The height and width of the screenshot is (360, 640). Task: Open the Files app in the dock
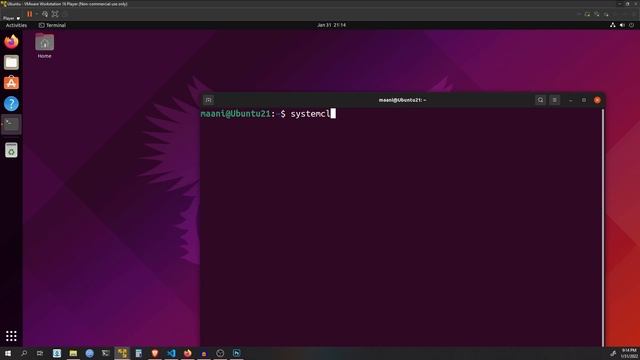(x=11, y=62)
